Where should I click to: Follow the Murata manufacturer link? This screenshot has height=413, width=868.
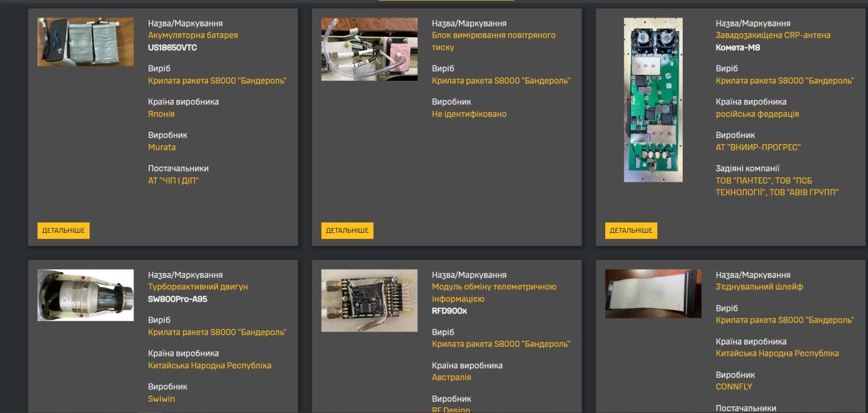(x=162, y=147)
